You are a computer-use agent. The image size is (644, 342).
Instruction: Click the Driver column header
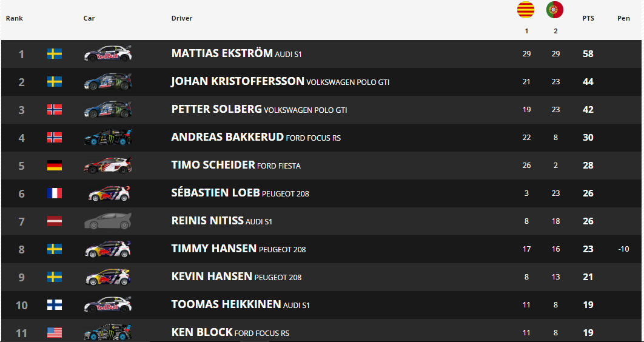pyautogui.click(x=182, y=18)
